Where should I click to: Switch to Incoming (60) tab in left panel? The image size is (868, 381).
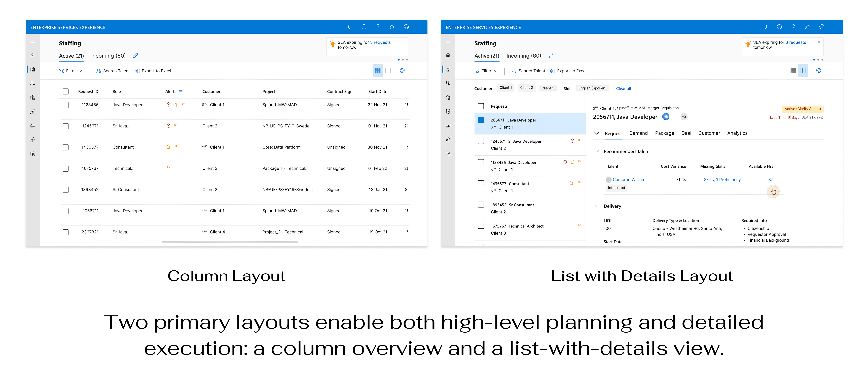click(x=108, y=56)
